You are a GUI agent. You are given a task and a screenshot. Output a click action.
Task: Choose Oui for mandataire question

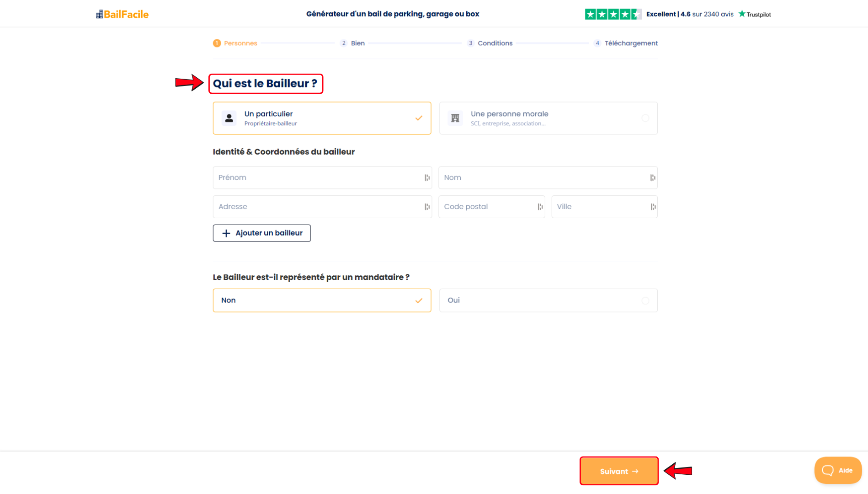[548, 301]
